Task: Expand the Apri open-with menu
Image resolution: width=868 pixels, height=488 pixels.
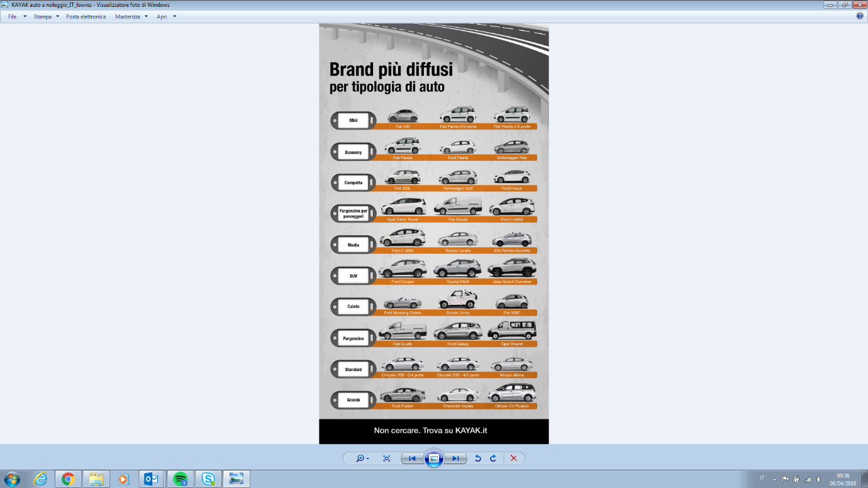Action: (x=167, y=16)
